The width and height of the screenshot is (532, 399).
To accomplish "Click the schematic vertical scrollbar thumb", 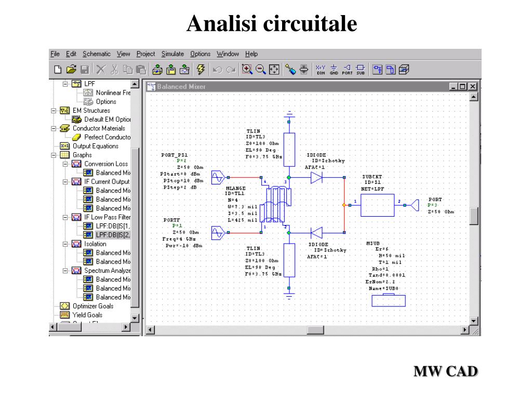I will pos(474,216).
